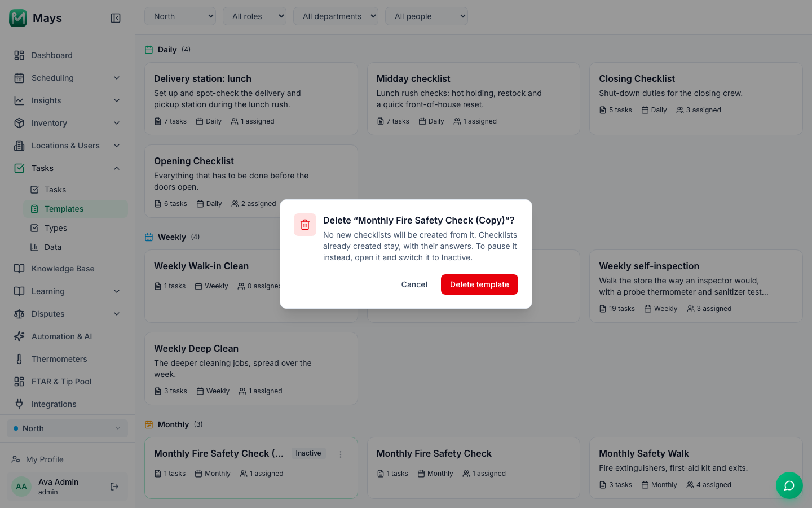
Task: Click the Mays logo icon
Action: click(x=18, y=18)
